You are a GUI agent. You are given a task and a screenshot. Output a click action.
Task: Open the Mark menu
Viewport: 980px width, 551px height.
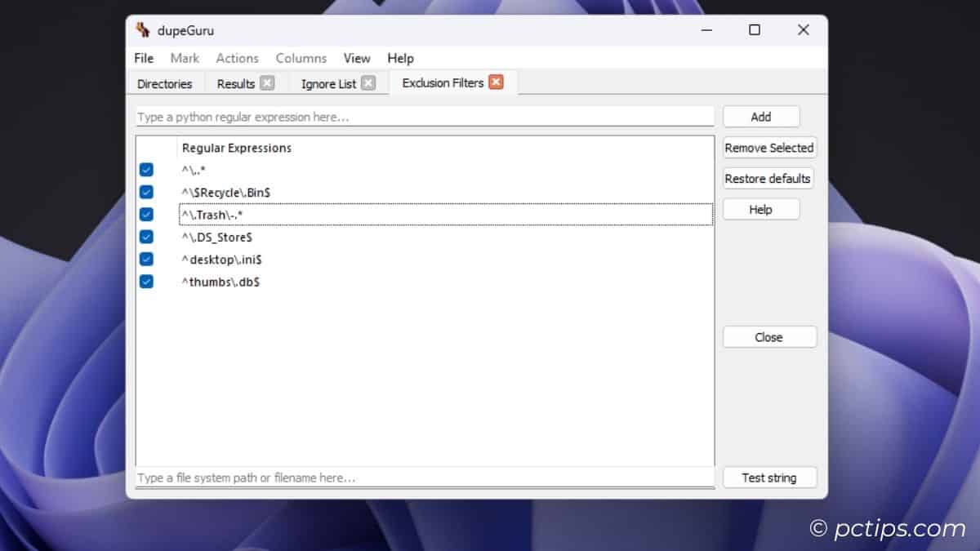[x=185, y=58]
